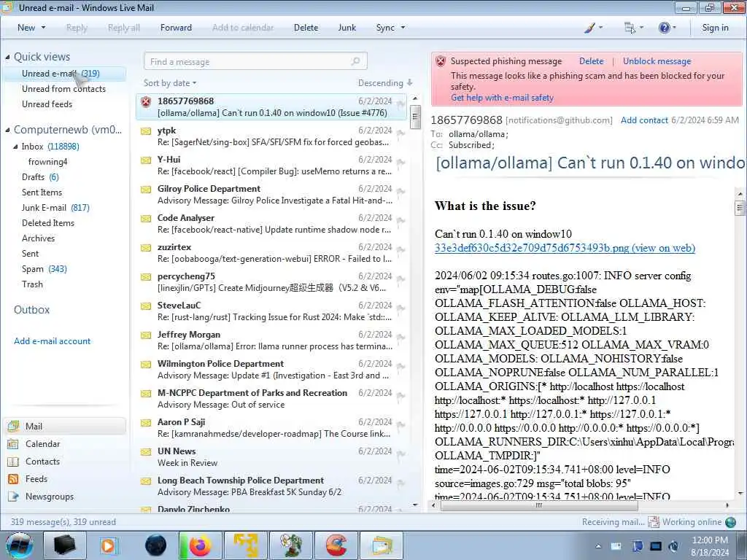Launch Firefox from the taskbar
The width and height of the screenshot is (747, 560).
[x=201, y=545]
